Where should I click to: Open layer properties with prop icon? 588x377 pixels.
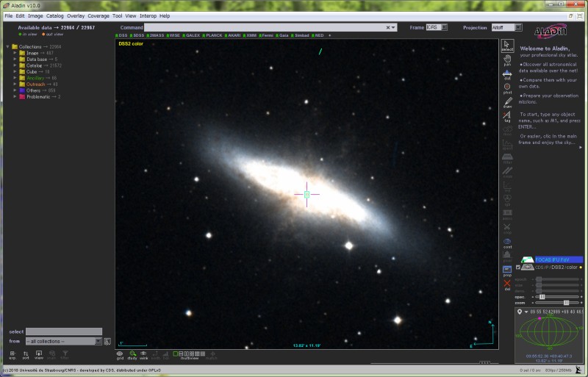coord(507,270)
